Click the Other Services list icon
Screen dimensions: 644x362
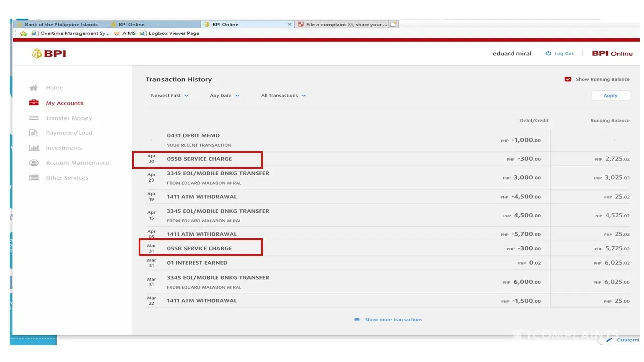pyautogui.click(x=34, y=178)
